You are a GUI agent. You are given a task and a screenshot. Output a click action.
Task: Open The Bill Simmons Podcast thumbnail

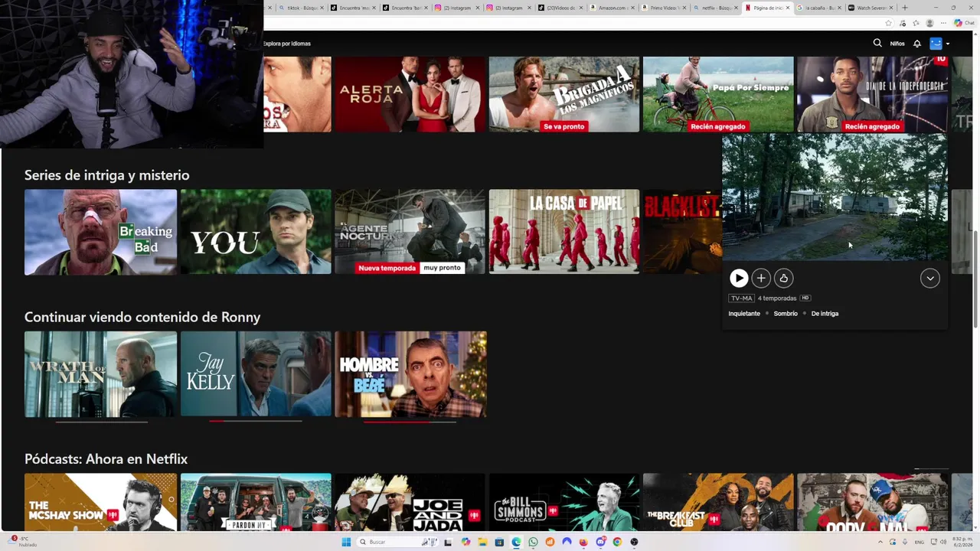564,502
